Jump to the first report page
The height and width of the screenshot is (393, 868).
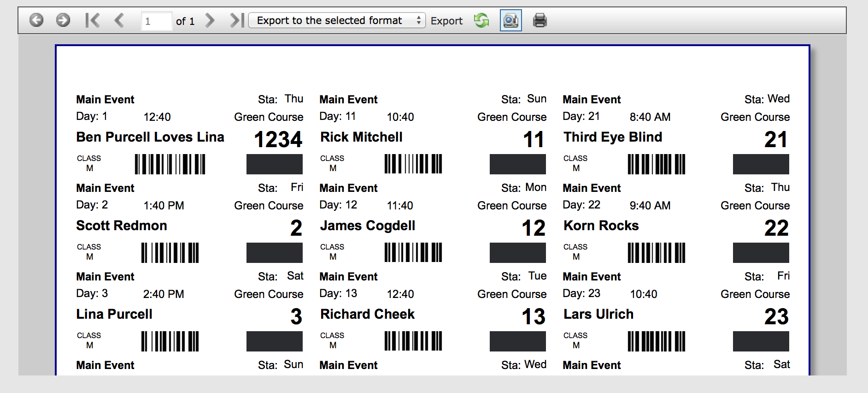click(x=92, y=20)
